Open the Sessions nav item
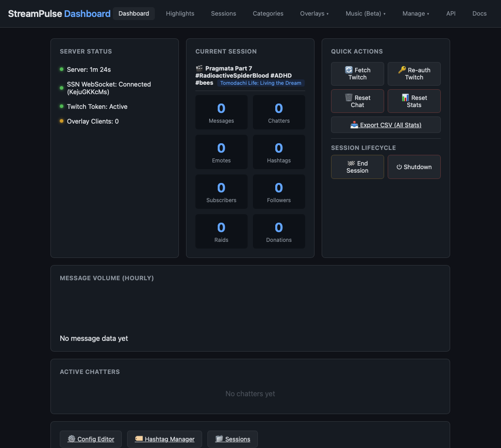501x448 pixels. (x=224, y=13)
